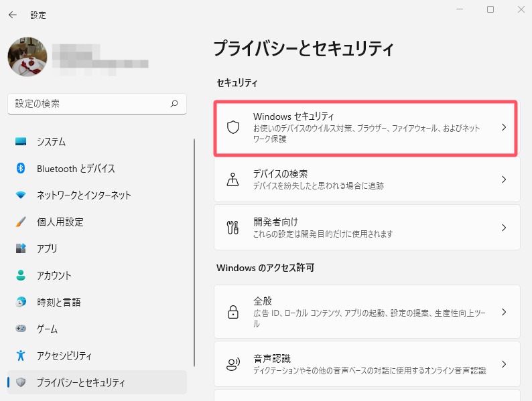
Task: Click the Wi-Fi network icon
Action: (21, 195)
